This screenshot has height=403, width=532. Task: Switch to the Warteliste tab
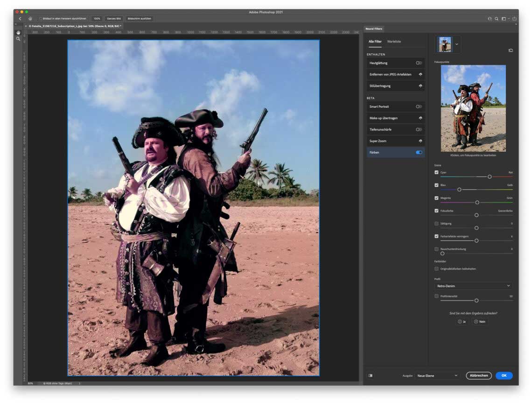[394, 42]
